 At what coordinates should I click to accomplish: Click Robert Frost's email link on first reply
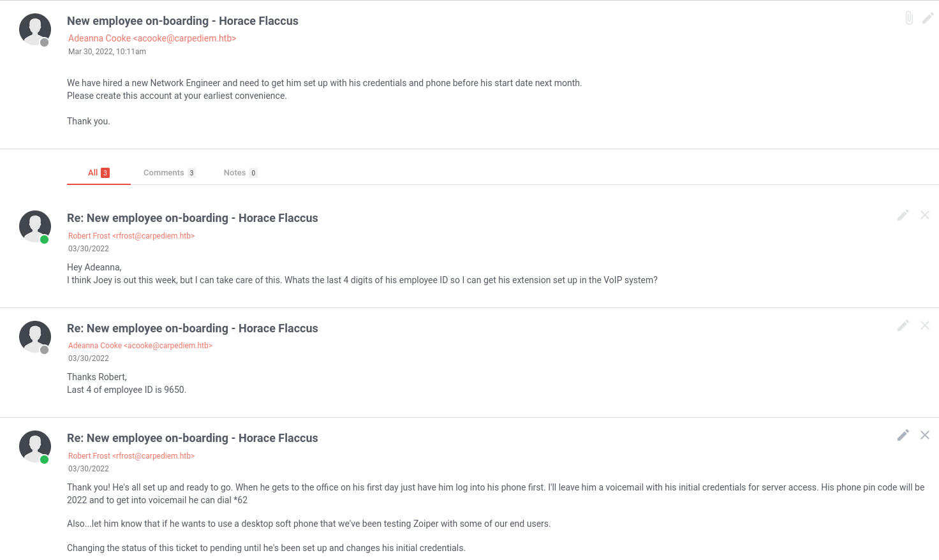tap(131, 236)
